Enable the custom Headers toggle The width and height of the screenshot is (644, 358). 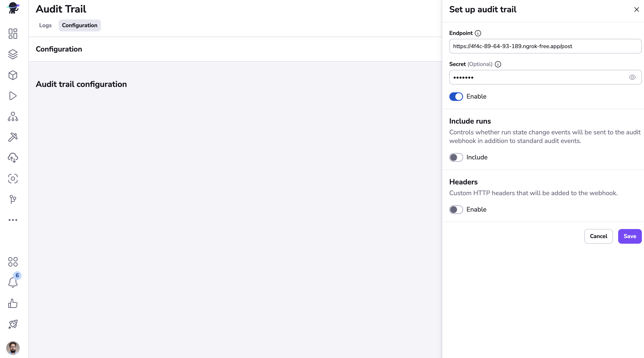pyautogui.click(x=456, y=210)
